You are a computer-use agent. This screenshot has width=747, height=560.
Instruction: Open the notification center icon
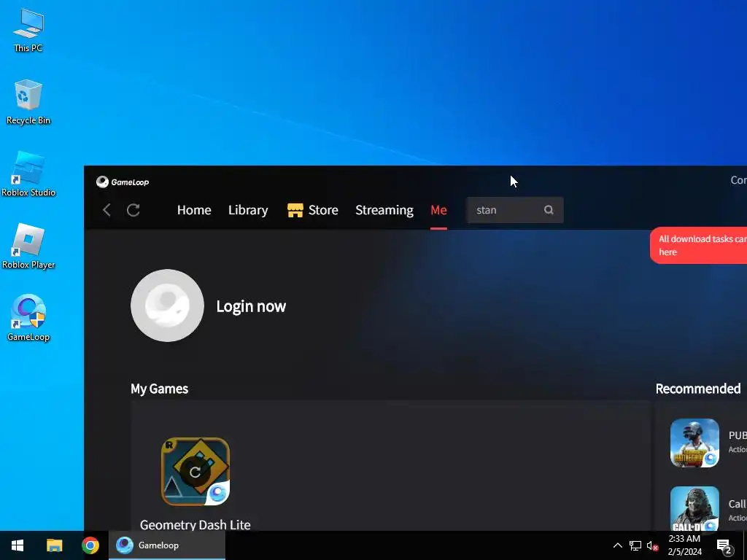[724, 545]
